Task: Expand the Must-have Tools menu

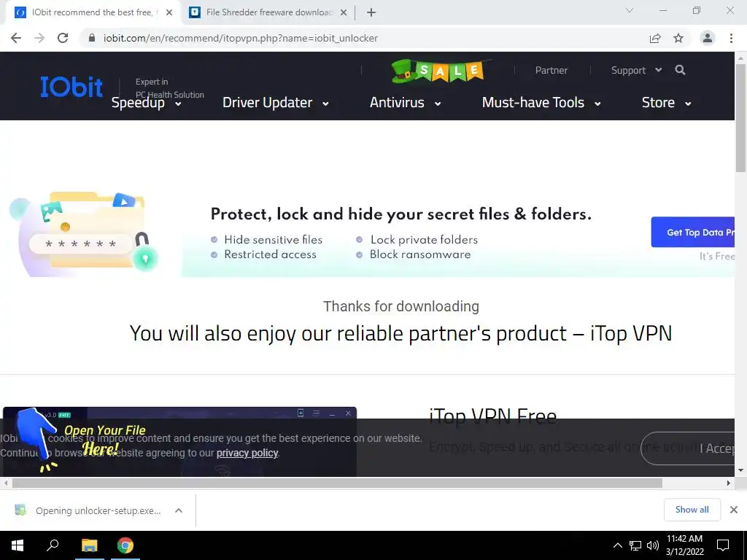Action: pos(541,102)
